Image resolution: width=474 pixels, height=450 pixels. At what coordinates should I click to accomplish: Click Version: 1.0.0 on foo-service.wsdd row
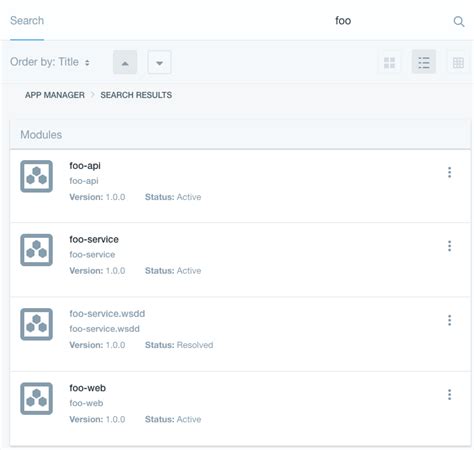97,345
